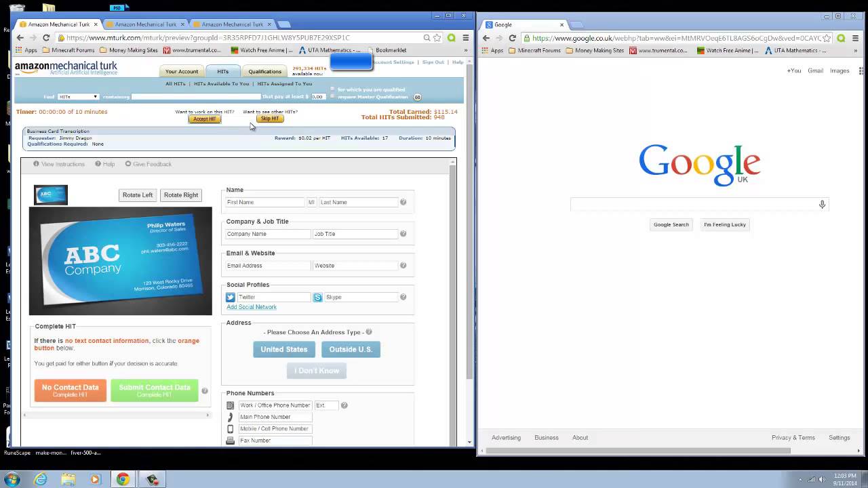Expand Google window bookmarks overflow chevron
Image resolution: width=868 pixels, height=488 pixels.
pos(856,50)
